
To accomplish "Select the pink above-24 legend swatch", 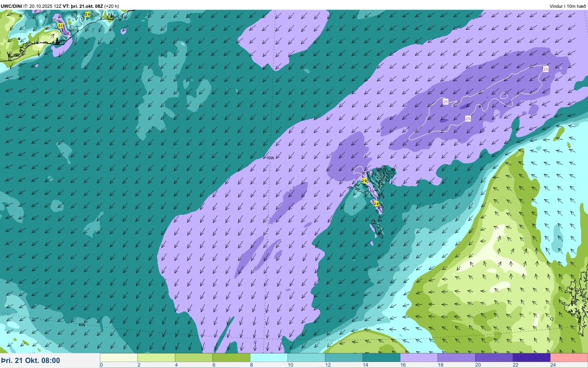I will (x=569, y=357).
